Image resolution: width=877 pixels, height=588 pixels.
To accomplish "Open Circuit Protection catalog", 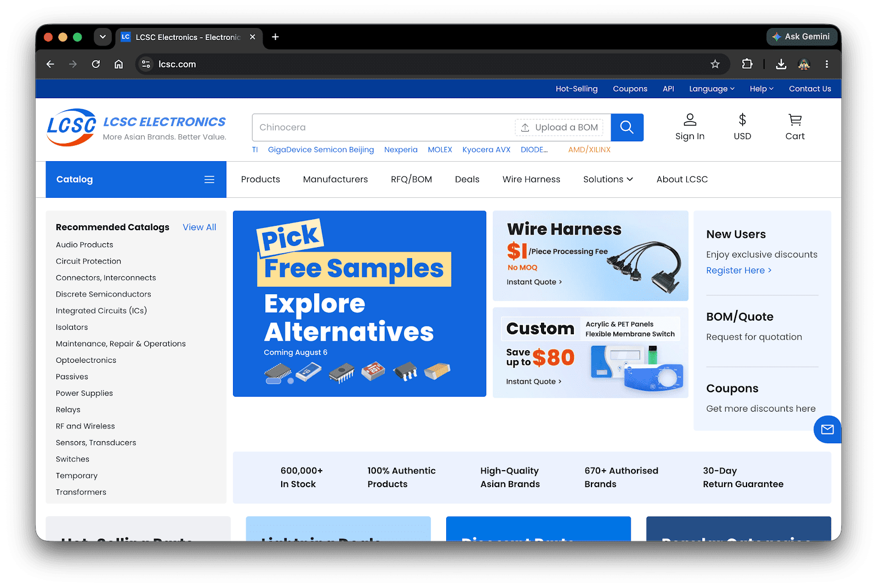I will pyautogui.click(x=88, y=261).
